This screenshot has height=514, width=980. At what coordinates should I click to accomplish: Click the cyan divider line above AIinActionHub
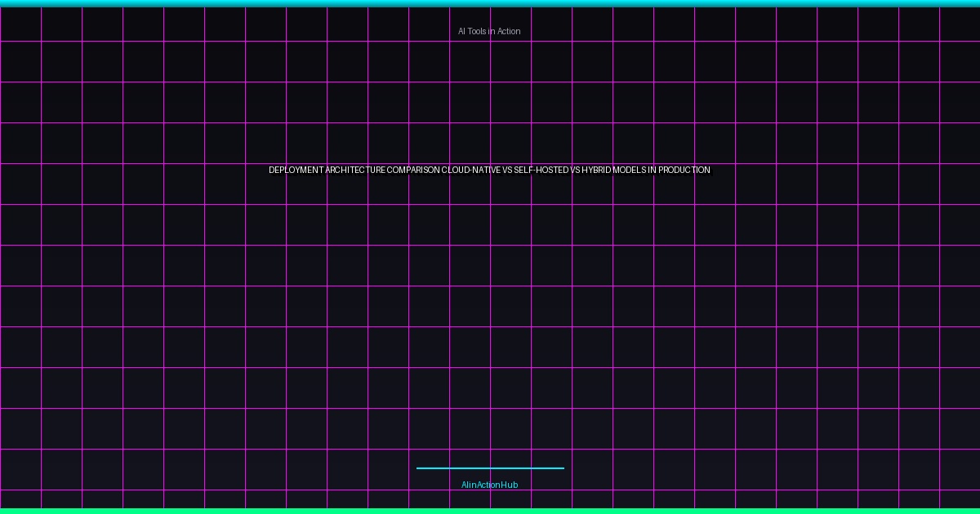point(490,468)
